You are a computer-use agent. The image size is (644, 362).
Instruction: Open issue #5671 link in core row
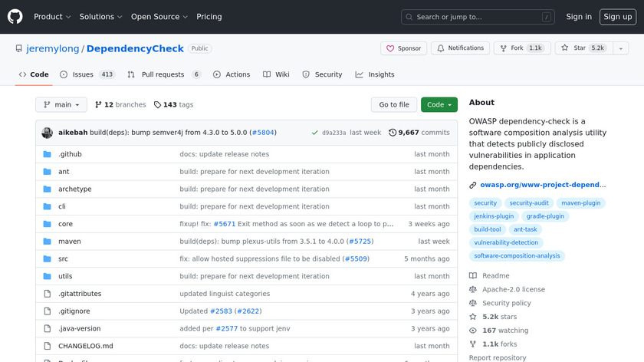click(x=224, y=224)
